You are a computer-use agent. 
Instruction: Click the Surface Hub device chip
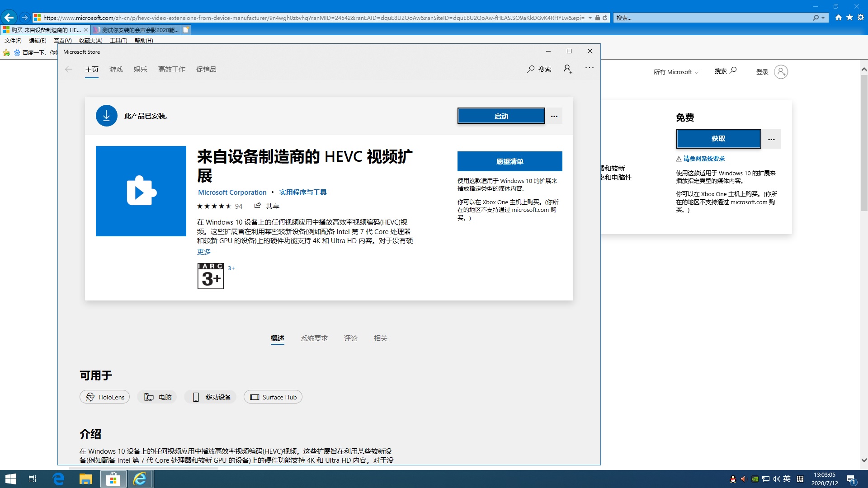coord(273,397)
